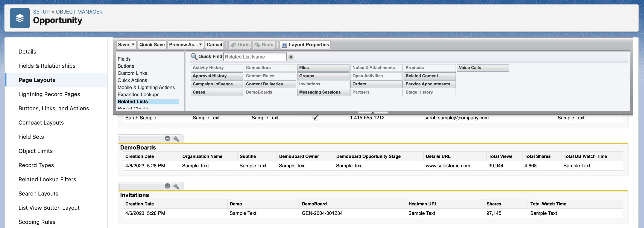Open Record Types in the sidebar
The image size is (644, 228).
(x=36, y=165)
